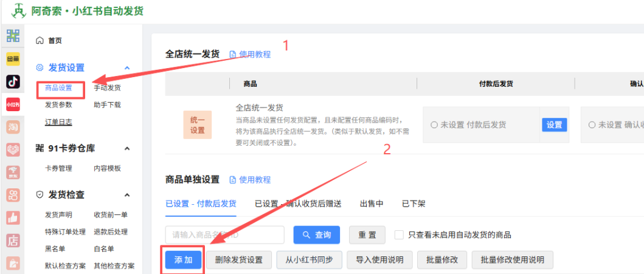Open 默认检查方案 in sidebar

(65, 265)
